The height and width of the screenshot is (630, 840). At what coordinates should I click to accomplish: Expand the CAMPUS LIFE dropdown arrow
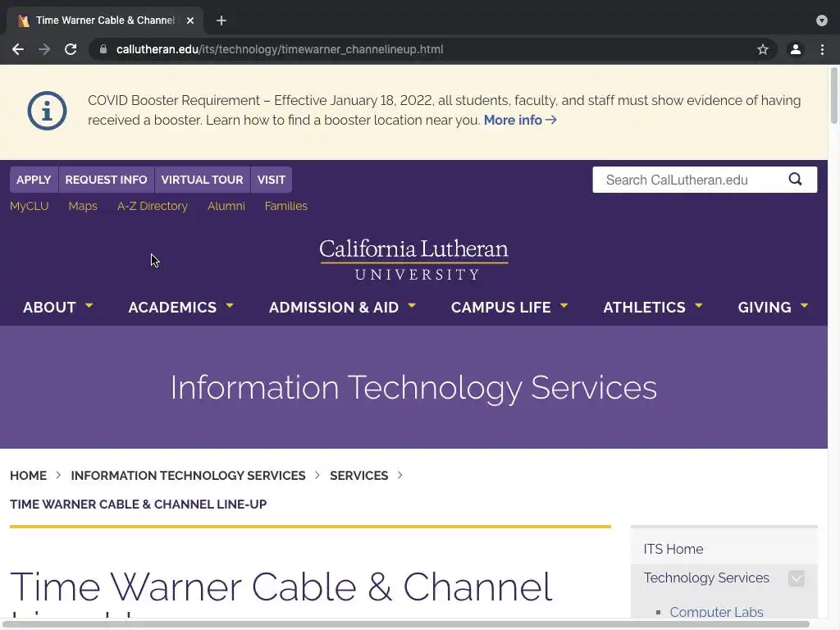point(564,305)
